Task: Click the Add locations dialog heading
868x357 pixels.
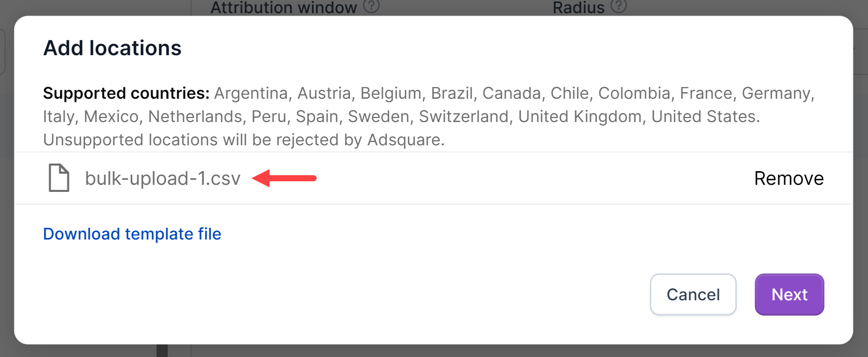Action: (112, 48)
